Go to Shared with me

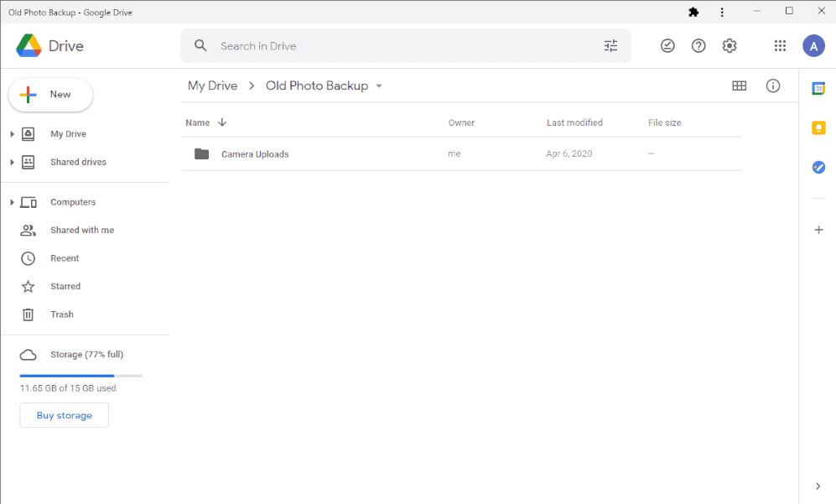[82, 230]
